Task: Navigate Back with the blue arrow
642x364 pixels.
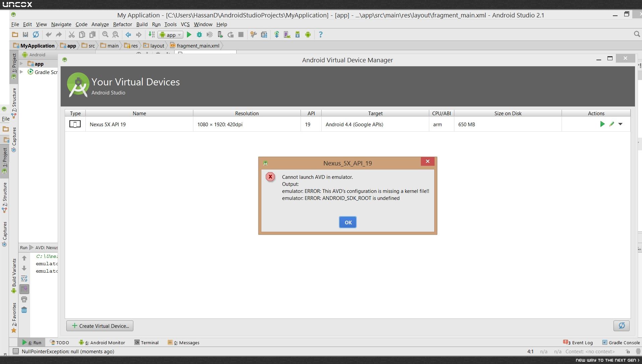Action: pyautogui.click(x=128, y=34)
